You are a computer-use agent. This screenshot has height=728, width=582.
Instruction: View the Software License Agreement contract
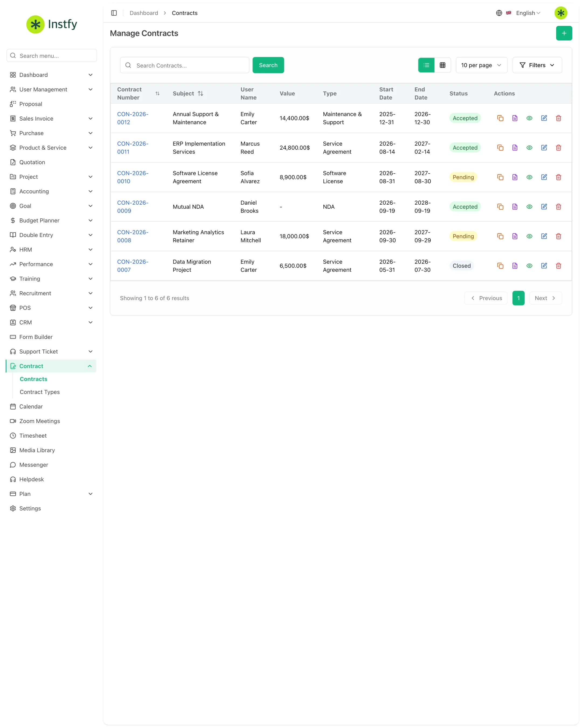(x=529, y=177)
